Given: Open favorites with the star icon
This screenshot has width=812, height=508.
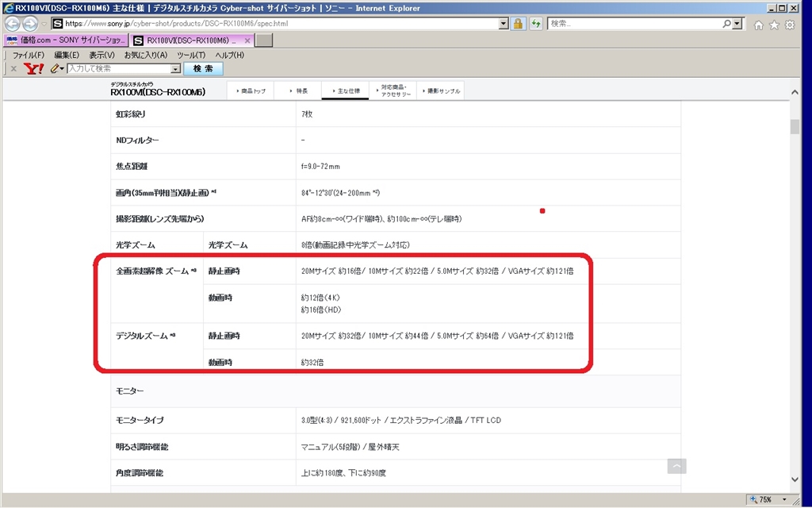Looking at the screenshot, I should point(774,25).
